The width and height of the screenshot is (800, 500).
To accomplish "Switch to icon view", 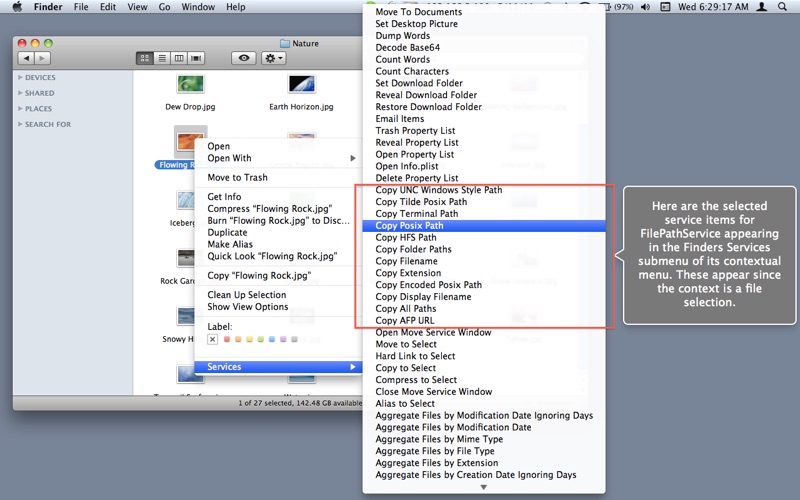I will [145, 58].
